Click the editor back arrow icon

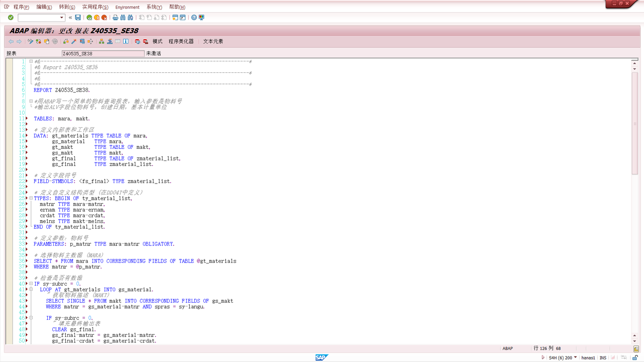(x=11, y=42)
